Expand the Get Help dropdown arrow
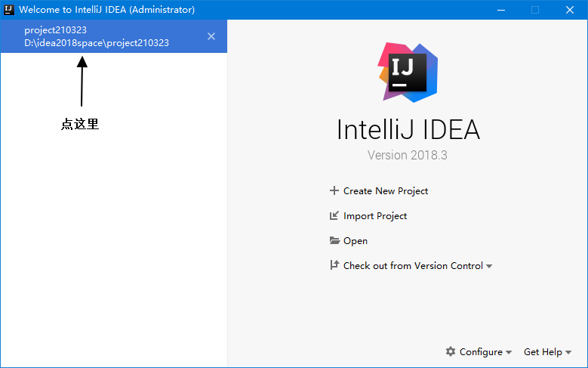 tap(568, 353)
